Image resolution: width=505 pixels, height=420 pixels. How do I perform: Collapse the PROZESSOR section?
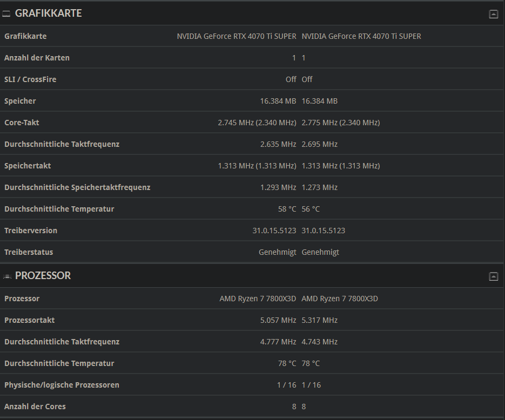(494, 276)
